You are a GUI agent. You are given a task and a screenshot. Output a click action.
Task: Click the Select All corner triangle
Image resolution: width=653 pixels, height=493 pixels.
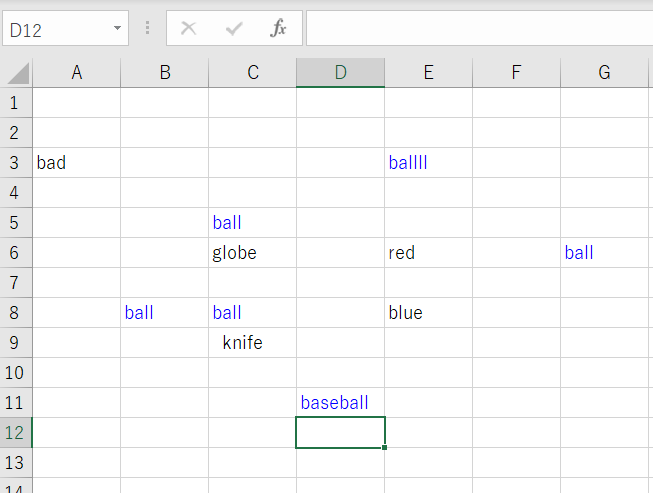[16, 73]
